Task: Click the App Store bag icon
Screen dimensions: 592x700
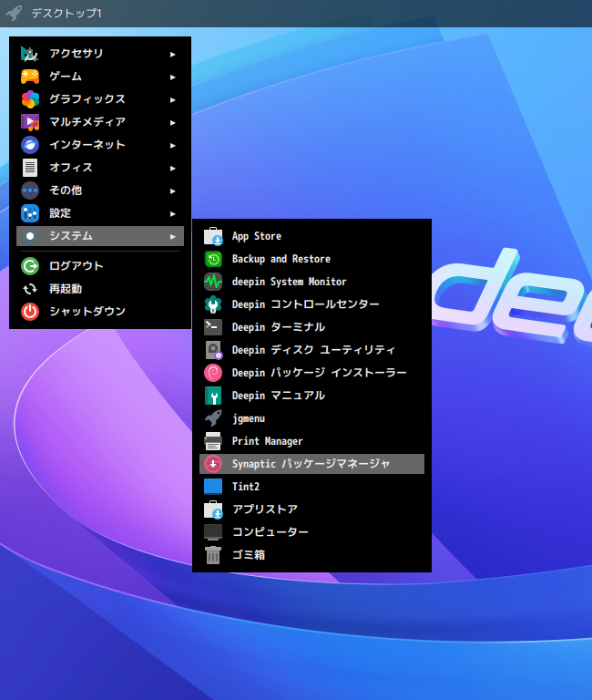Action: (213, 236)
